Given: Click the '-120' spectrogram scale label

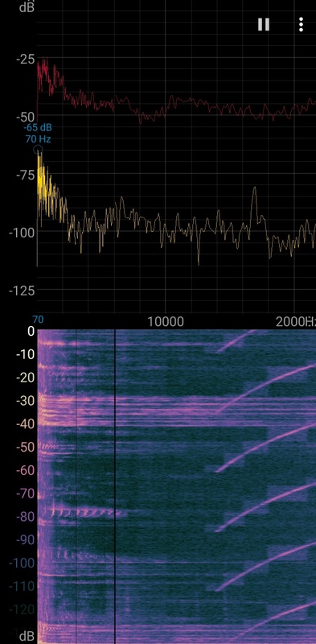Looking at the screenshot, I should [23, 609].
